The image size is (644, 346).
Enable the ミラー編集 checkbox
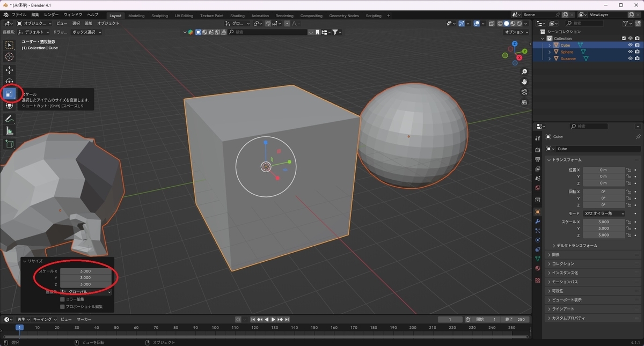click(x=62, y=299)
